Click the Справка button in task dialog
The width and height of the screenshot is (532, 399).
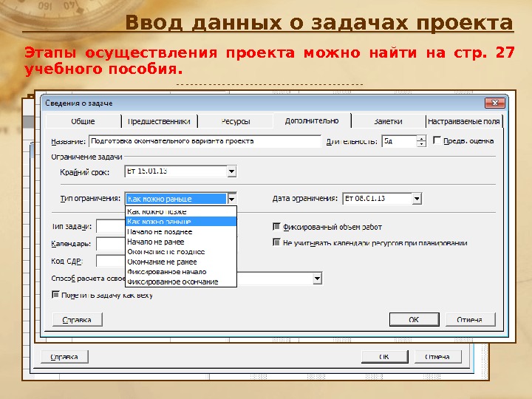(x=78, y=320)
